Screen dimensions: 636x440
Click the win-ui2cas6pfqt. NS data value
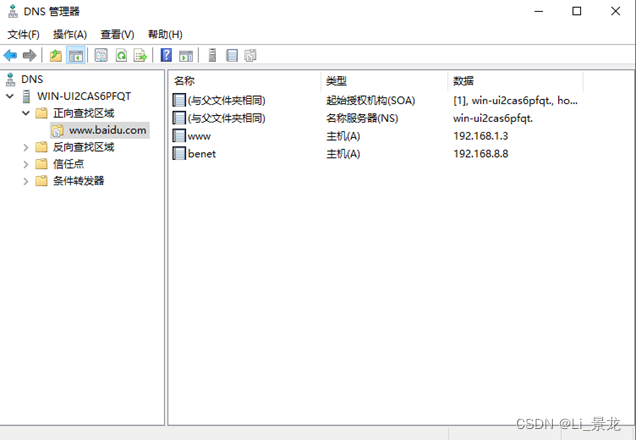click(x=493, y=118)
